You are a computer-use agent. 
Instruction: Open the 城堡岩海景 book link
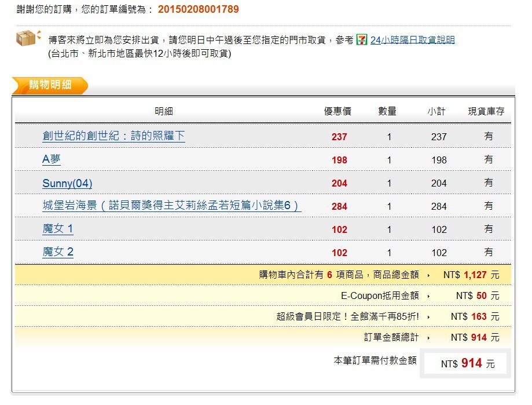172,205
